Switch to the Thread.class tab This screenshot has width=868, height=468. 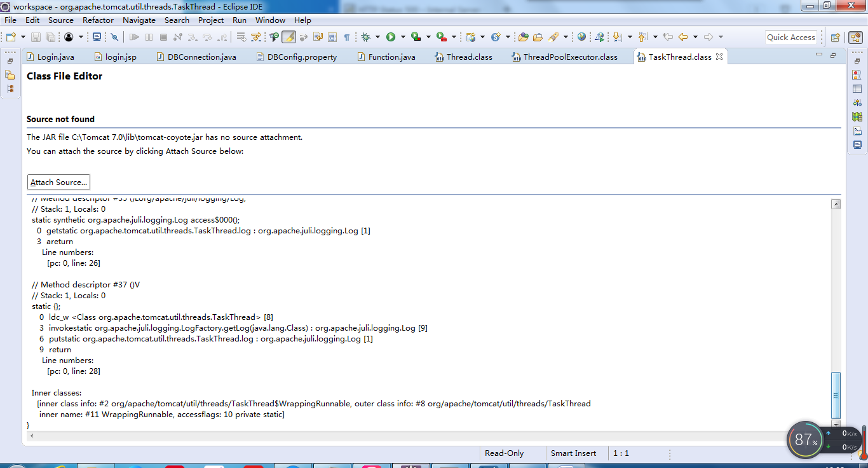tap(464, 57)
